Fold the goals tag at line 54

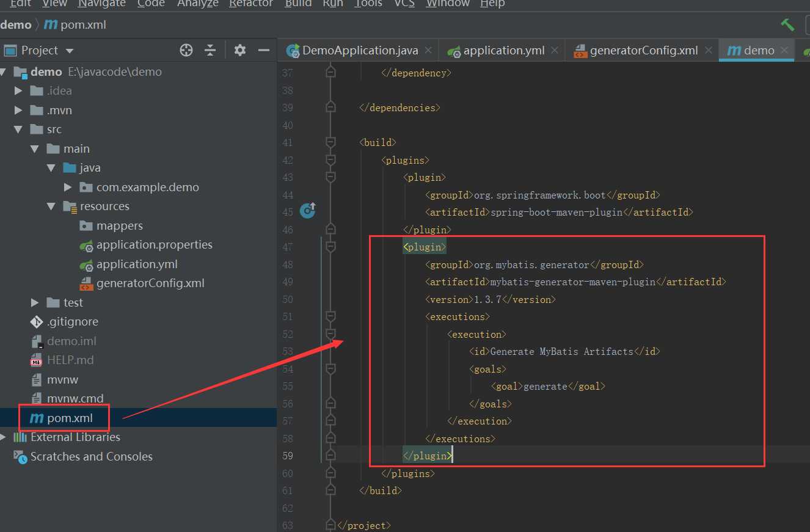[x=330, y=369]
